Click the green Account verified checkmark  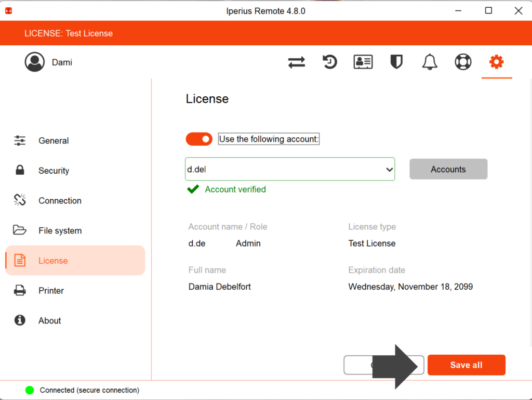coord(193,189)
